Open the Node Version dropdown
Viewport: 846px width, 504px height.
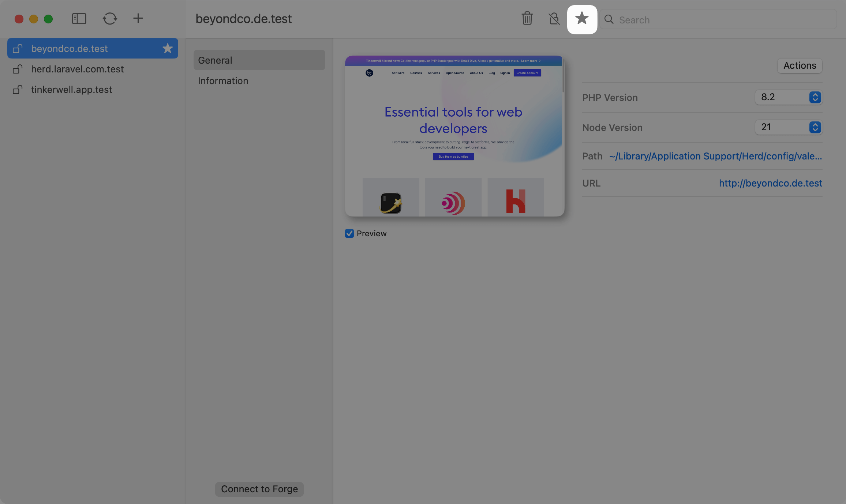[788, 127]
